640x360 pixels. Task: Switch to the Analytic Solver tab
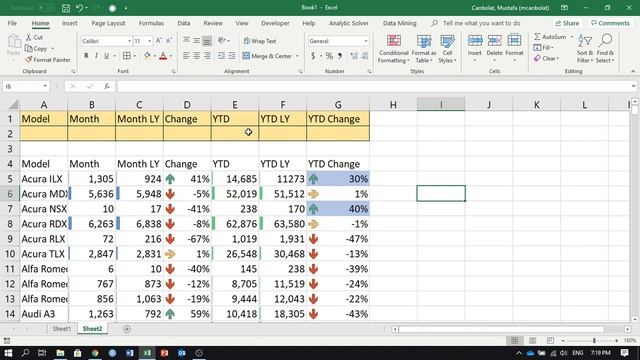coord(349,23)
